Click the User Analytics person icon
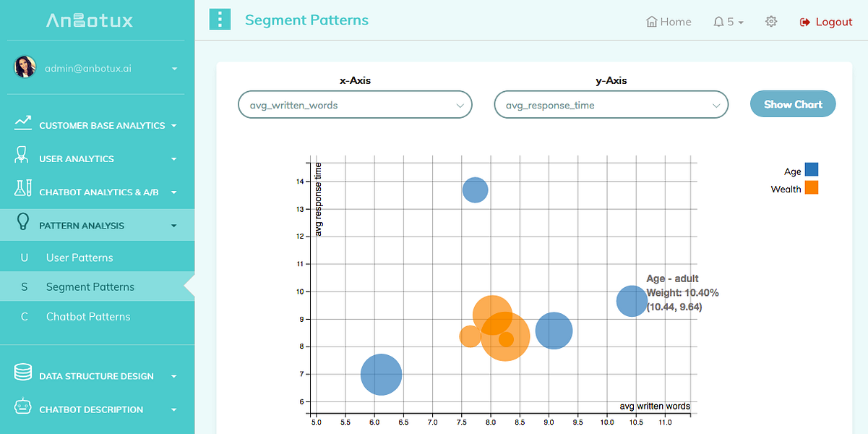This screenshot has height=434, width=868. coord(22,155)
